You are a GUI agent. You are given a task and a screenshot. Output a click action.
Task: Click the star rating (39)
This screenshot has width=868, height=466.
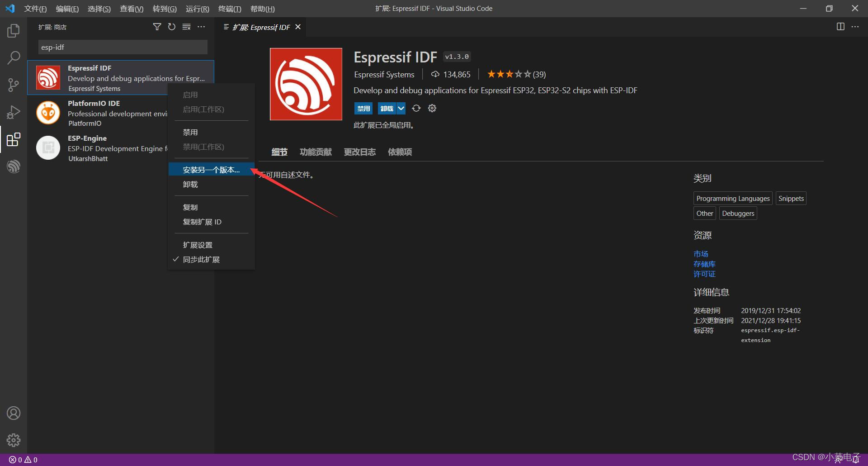[516, 74]
